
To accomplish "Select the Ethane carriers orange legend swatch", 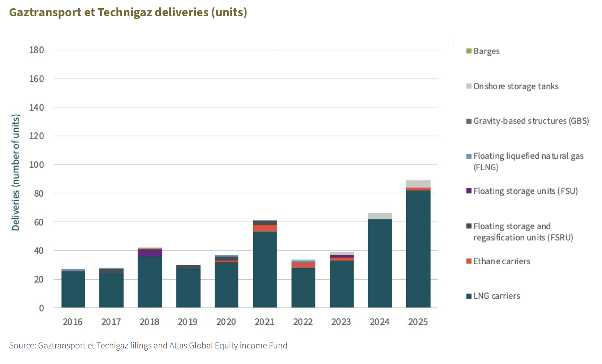I will coord(469,261).
